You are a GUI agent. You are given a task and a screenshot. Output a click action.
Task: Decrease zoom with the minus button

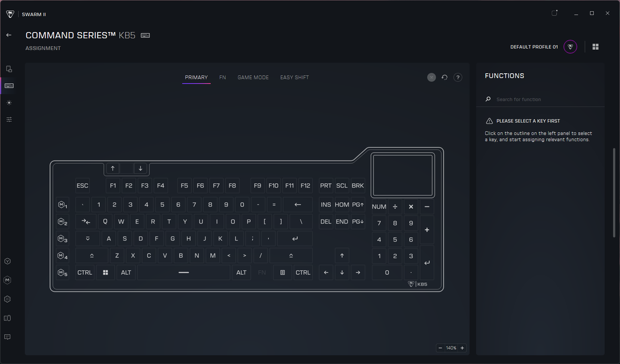(440, 348)
